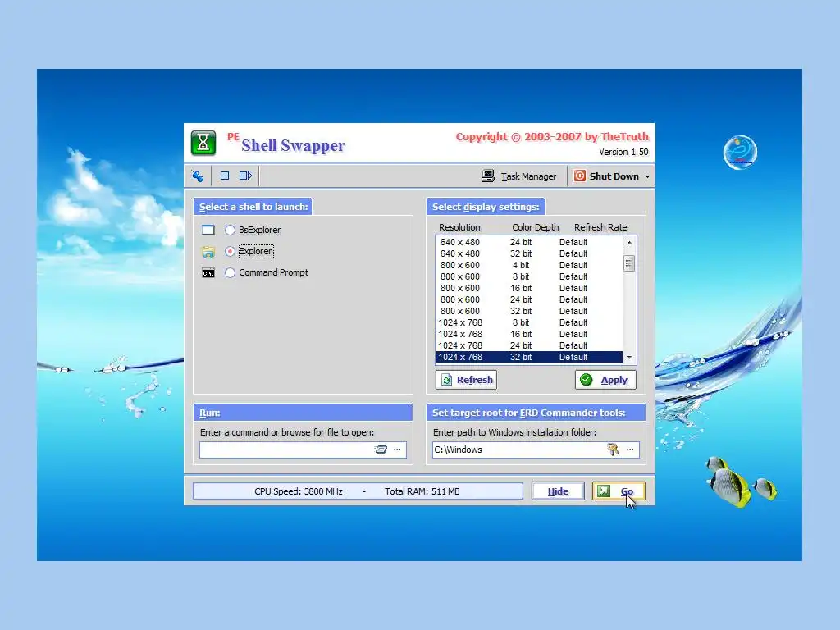Select 1024 x 768 24 bit row
Viewport: 840px width, 630px height.
[529, 345]
